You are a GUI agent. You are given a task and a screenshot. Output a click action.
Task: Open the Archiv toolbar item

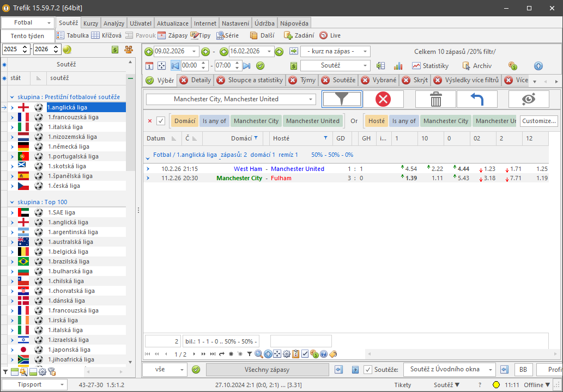click(477, 66)
